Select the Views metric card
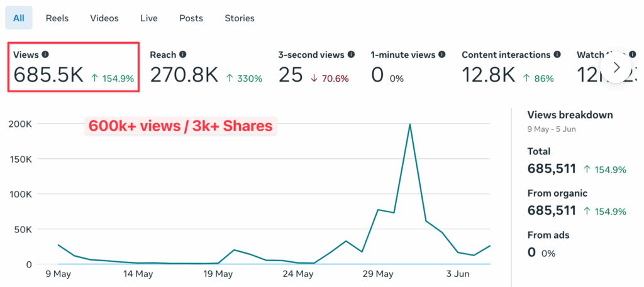Viewport: 644px width, 287px height. pos(73,68)
